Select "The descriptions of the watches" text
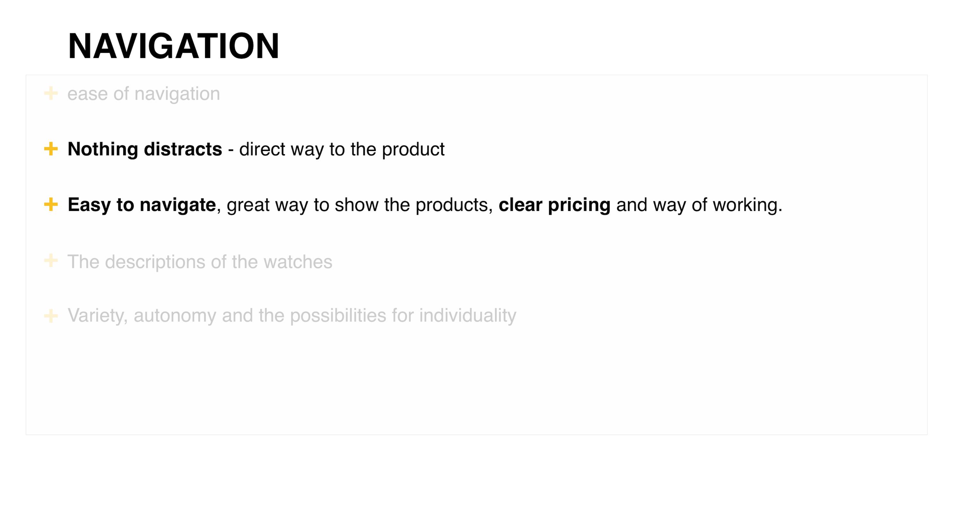 pos(200,262)
